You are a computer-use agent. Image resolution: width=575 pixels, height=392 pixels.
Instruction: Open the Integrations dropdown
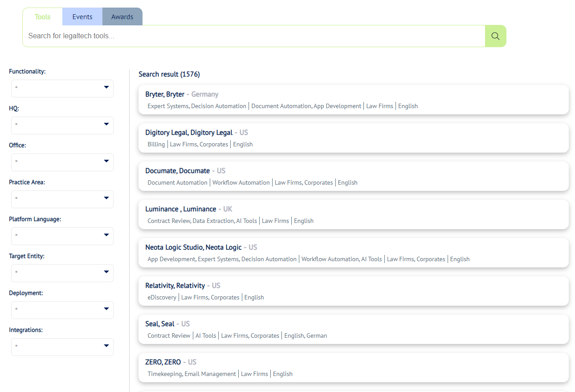62,347
